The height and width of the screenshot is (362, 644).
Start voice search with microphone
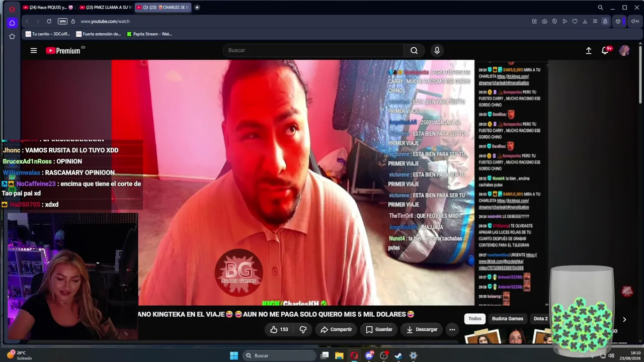[x=437, y=50]
